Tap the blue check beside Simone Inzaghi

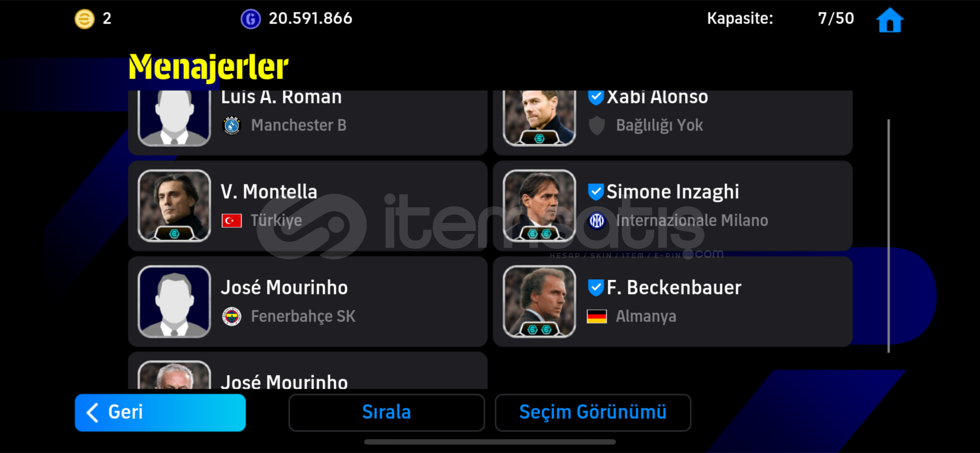tap(595, 192)
